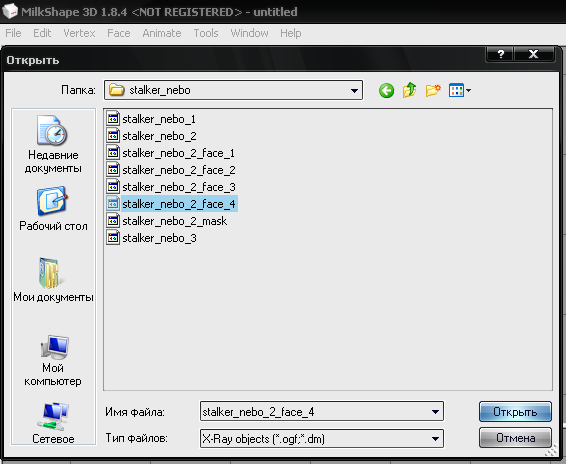Click the stalker_nebo_2_mask file icon
The height and width of the screenshot is (464, 566).
(x=113, y=220)
